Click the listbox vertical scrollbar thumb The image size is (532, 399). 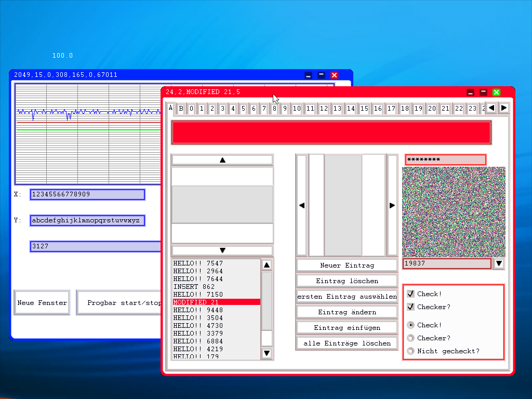click(267, 301)
